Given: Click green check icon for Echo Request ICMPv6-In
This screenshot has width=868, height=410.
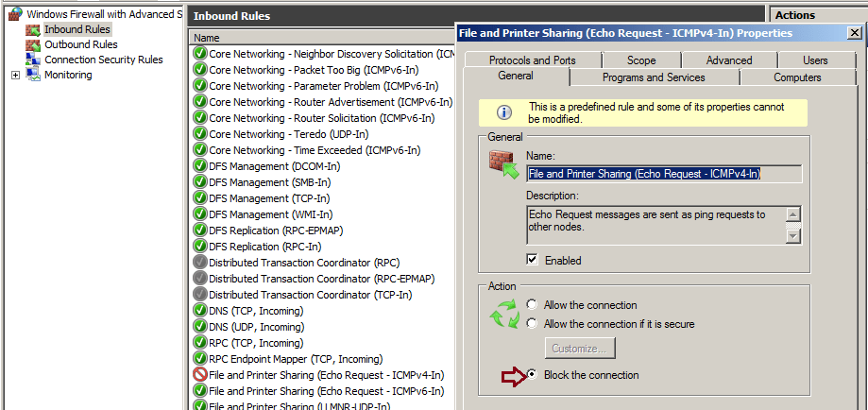Looking at the screenshot, I should click(200, 391).
